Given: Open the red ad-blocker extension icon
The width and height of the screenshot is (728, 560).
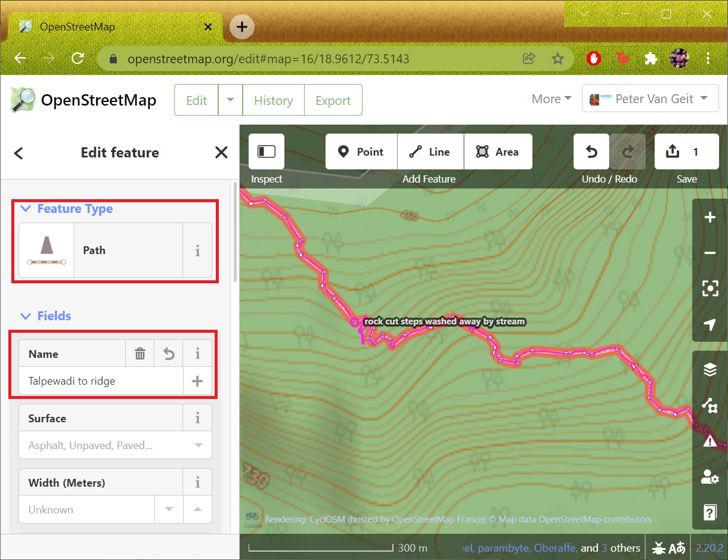Looking at the screenshot, I should (x=593, y=58).
